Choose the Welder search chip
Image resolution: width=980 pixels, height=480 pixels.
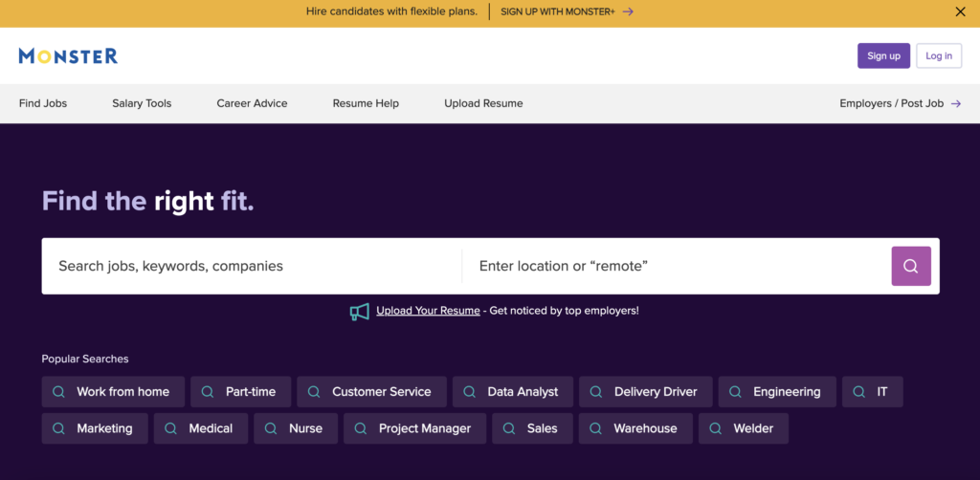[744, 428]
